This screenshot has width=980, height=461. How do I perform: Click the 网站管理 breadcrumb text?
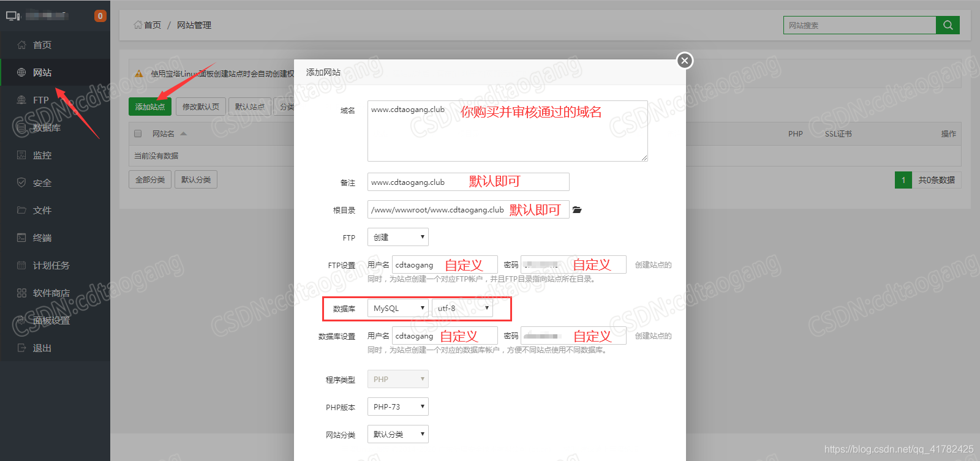[194, 25]
